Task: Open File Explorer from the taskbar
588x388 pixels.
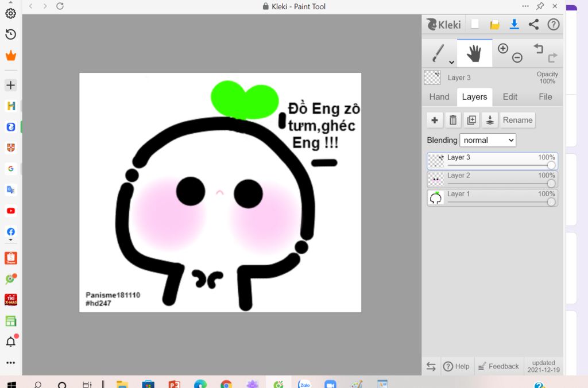Action: 122,385
